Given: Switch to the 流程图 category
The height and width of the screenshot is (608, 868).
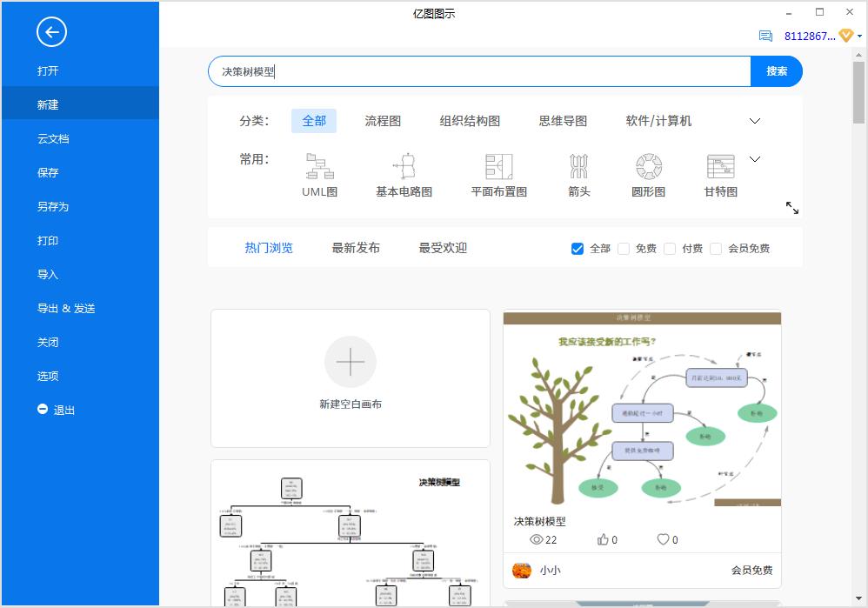Looking at the screenshot, I should pos(383,121).
